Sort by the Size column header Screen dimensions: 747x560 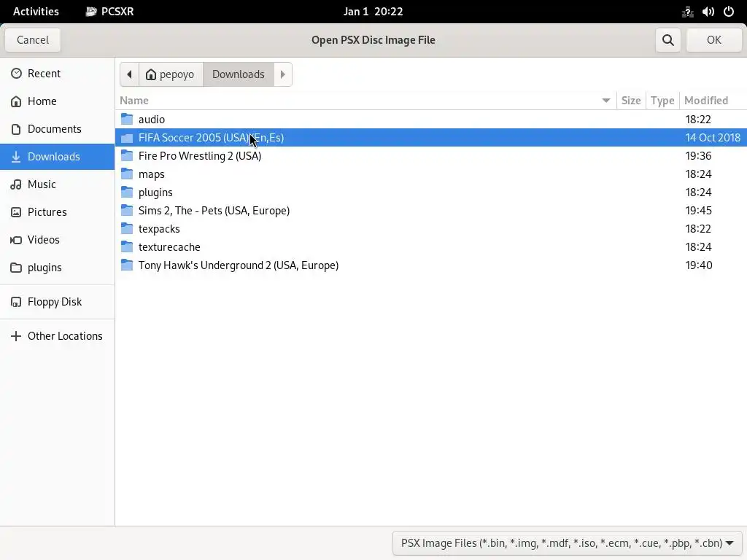(631, 101)
